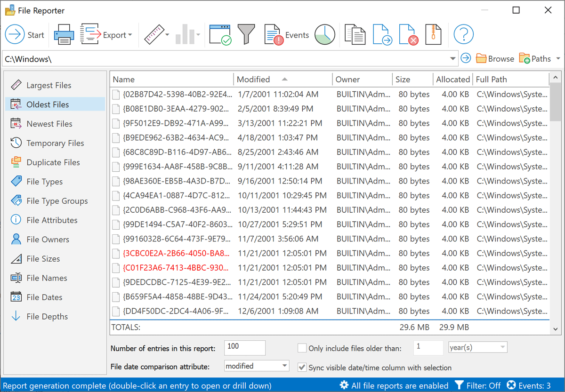This screenshot has height=392, width=565.
Task: Click the Filter: Off status indicator
Action: pos(477,385)
